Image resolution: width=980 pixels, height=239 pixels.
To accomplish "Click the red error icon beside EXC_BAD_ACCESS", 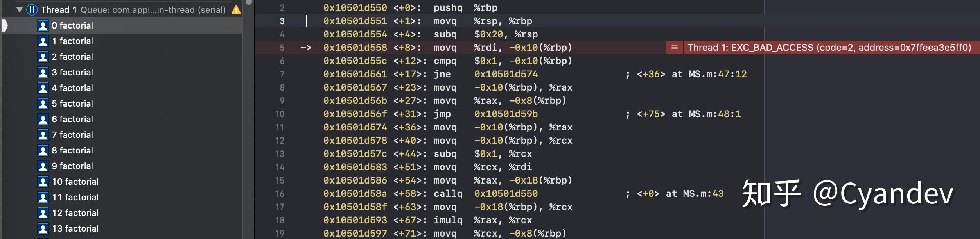I will 674,48.
